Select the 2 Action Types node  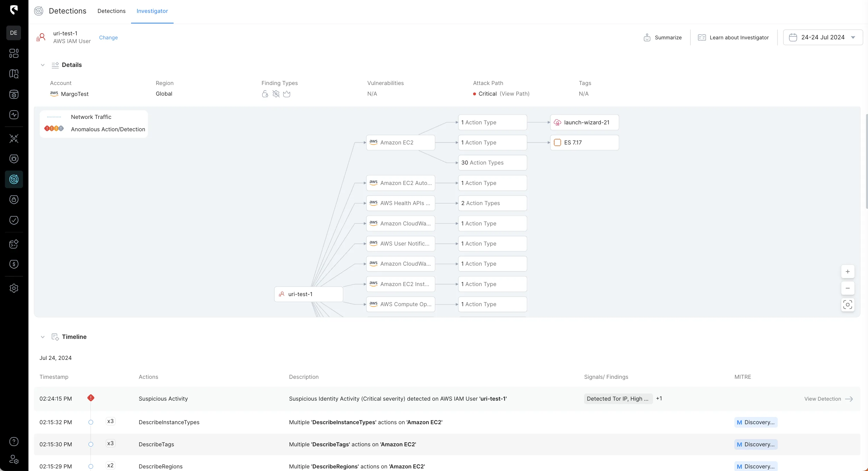(x=493, y=203)
